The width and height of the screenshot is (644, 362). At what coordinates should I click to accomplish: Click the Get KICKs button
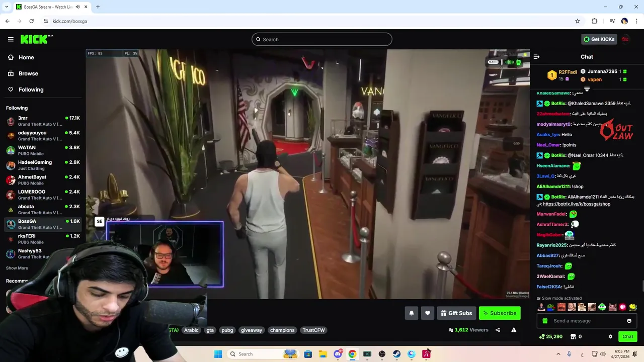(x=599, y=39)
